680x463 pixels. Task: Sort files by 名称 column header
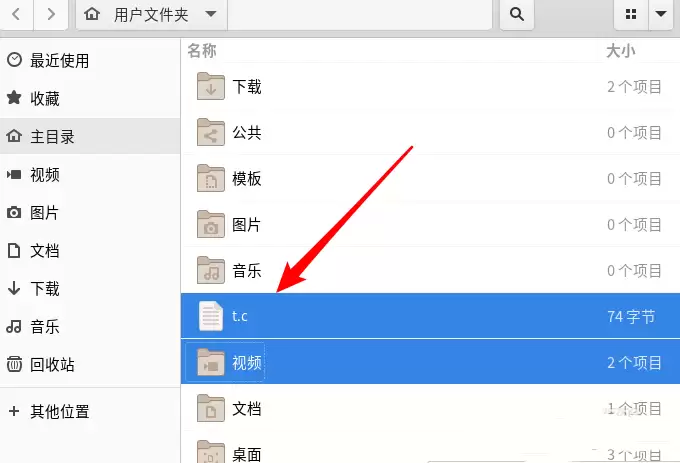(203, 51)
